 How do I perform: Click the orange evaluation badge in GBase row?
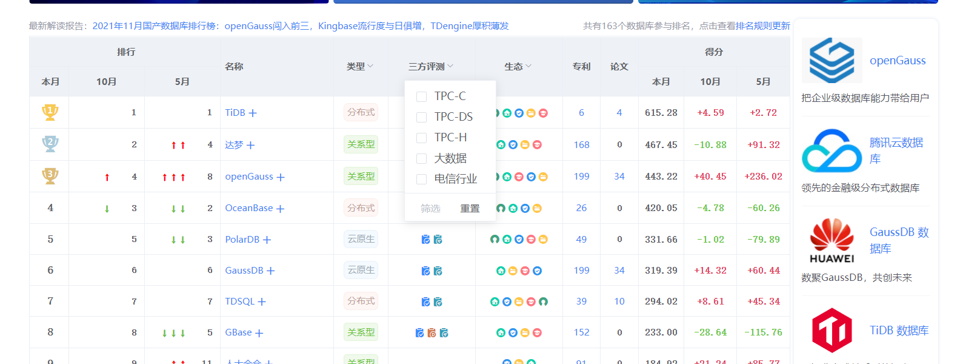[x=432, y=332]
